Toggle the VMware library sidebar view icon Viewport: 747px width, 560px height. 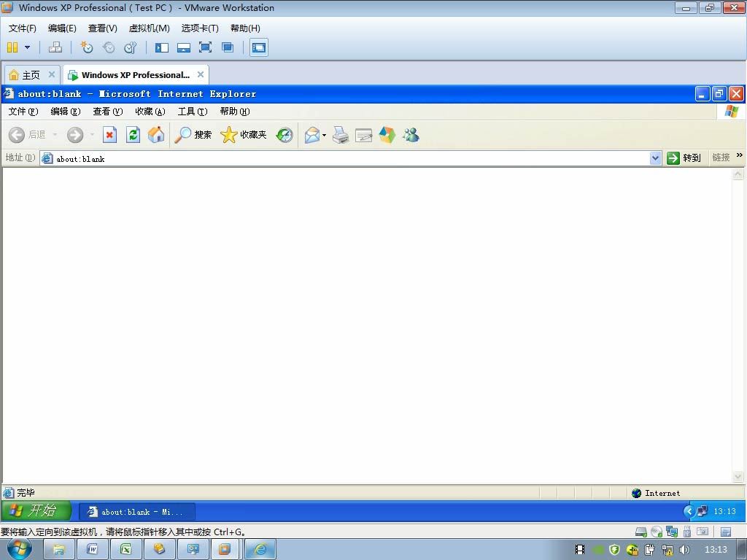161,47
